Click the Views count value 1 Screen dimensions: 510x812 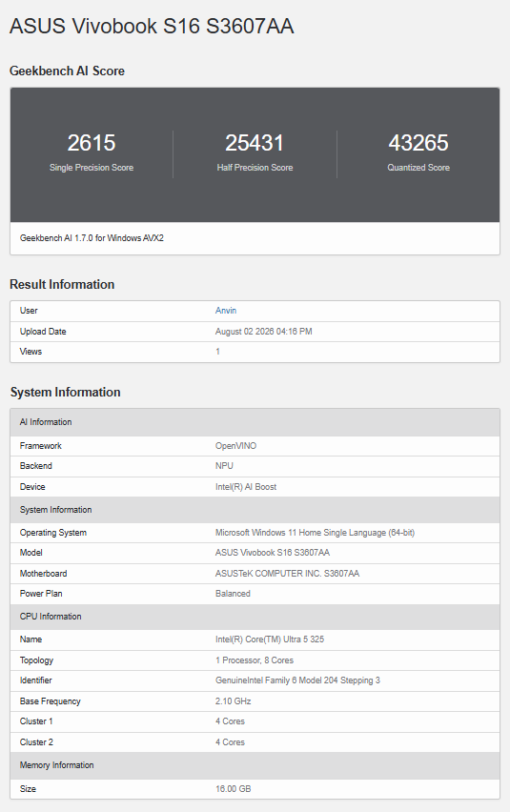point(217,352)
